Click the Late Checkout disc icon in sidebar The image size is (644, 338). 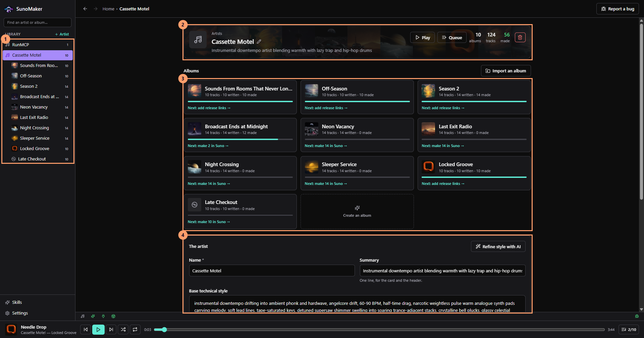(14, 159)
